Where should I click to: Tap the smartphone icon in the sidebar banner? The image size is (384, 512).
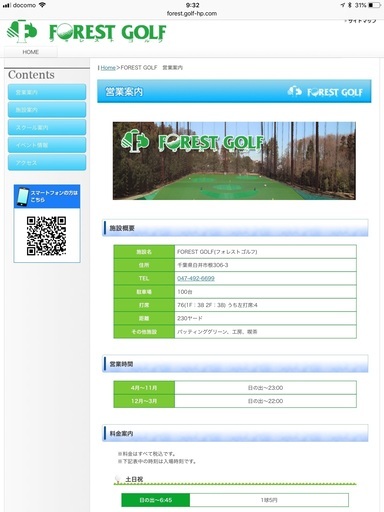(x=23, y=196)
